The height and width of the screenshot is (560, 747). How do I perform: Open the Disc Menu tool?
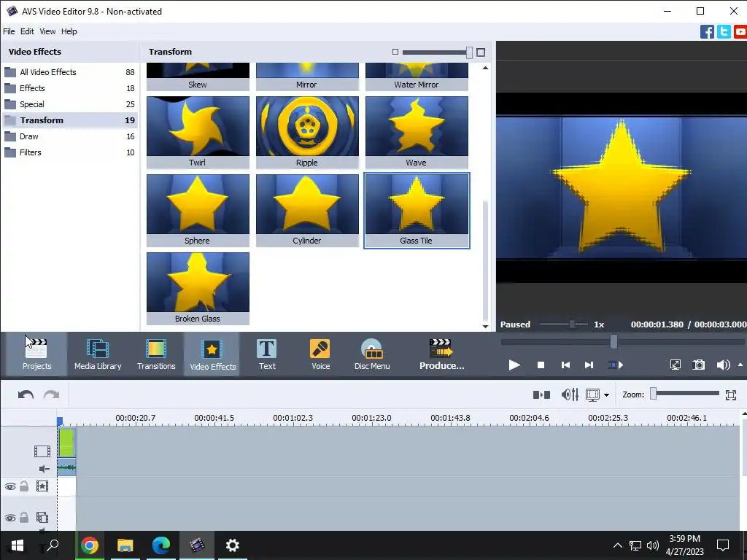pyautogui.click(x=372, y=354)
